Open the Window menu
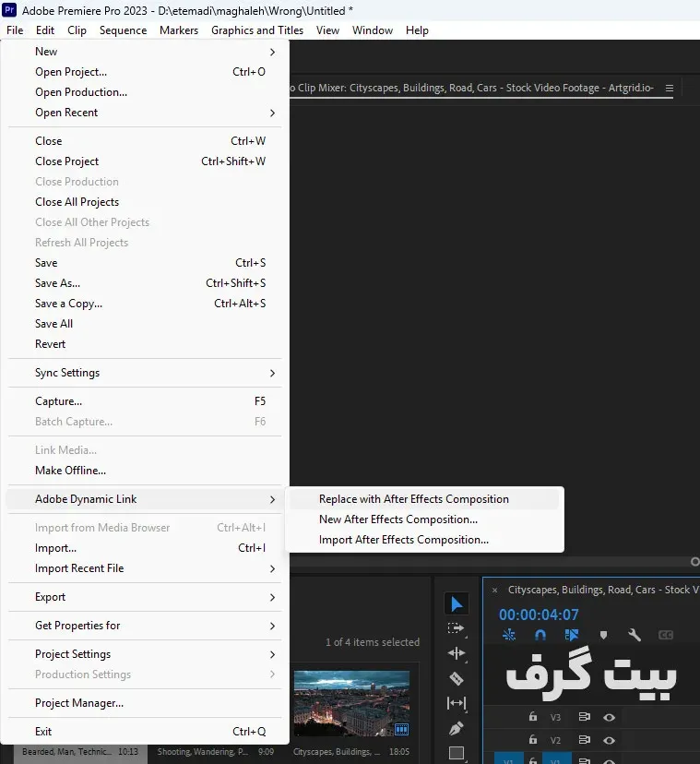This screenshot has width=700, height=764. (x=373, y=30)
